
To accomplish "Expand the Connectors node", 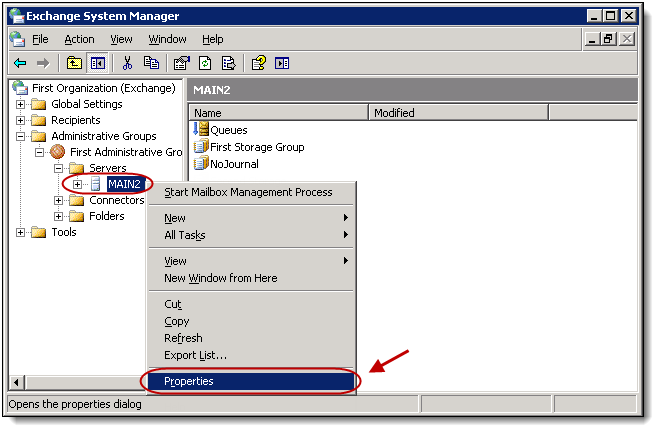I will tap(58, 200).
